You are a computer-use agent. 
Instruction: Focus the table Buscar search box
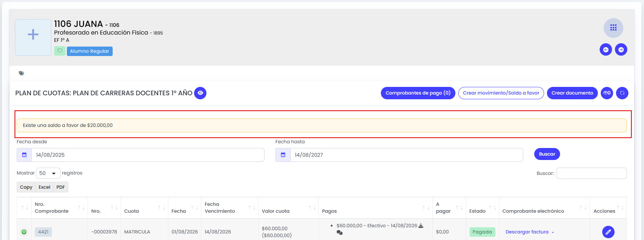(592, 173)
